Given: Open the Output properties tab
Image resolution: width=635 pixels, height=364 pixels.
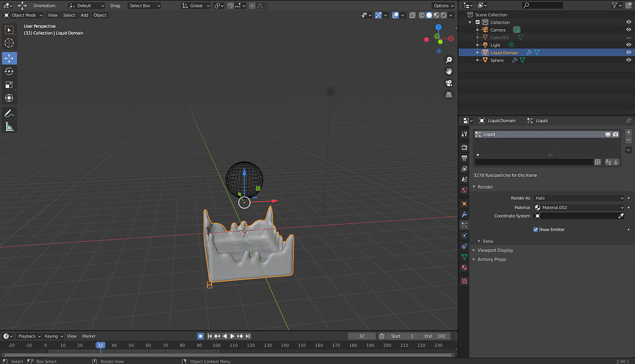Looking at the screenshot, I should click(x=464, y=158).
